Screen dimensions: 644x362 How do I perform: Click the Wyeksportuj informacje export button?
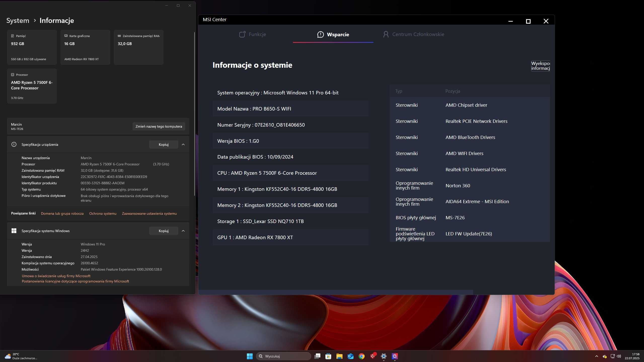pyautogui.click(x=541, y=66)
